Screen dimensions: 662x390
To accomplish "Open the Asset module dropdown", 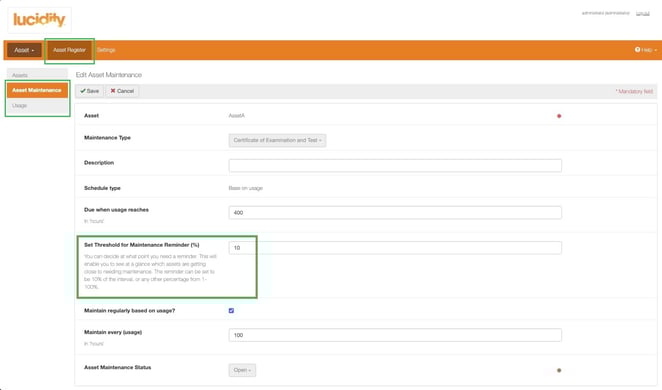I will point(24,50).
